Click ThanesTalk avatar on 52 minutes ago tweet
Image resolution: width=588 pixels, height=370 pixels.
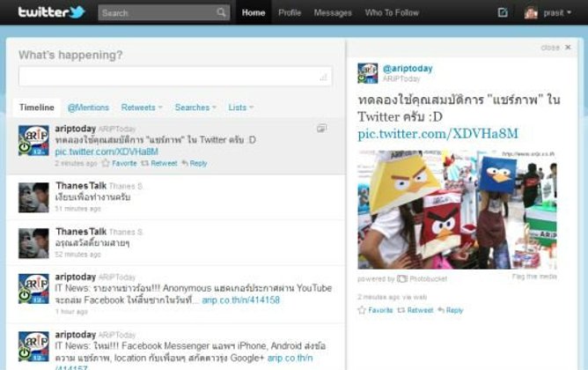click(x=33, y=243)
